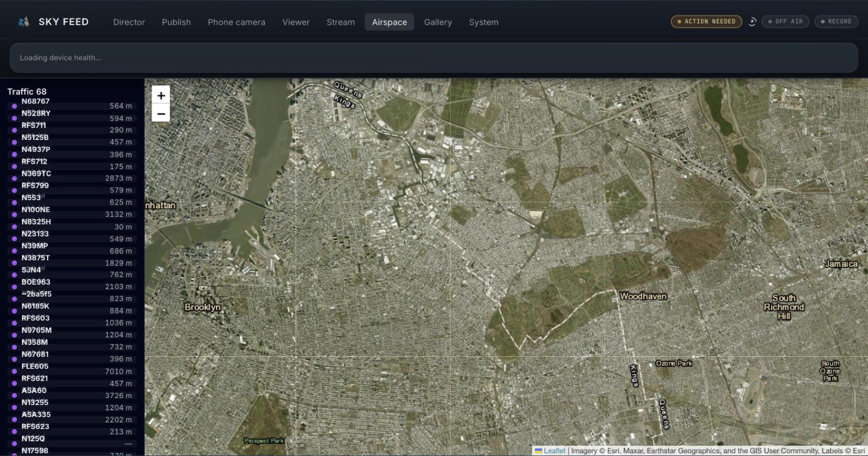Click the Jamaica label on the map
868x456 pixels.
(x=841, y=264)
